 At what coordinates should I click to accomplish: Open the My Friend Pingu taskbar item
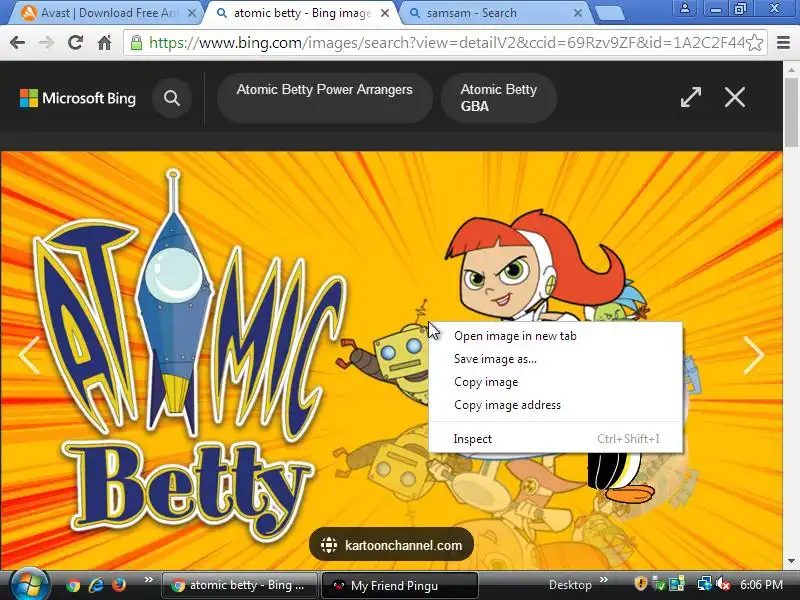(400, 585)
